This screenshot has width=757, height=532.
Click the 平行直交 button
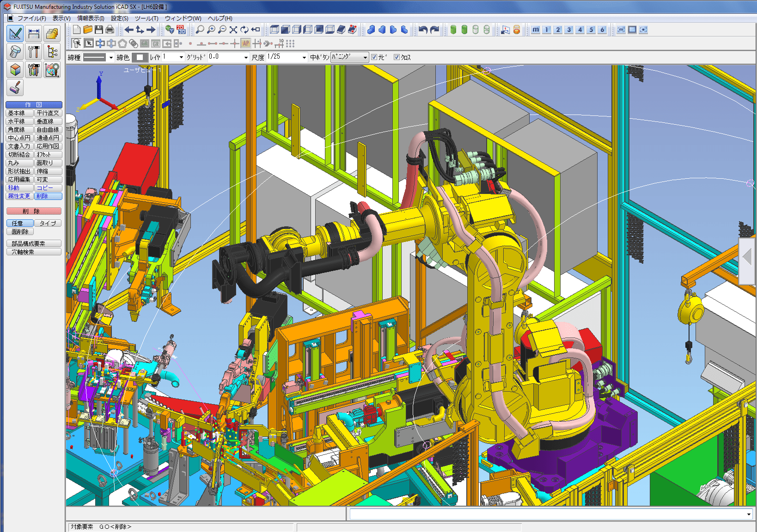48,113
